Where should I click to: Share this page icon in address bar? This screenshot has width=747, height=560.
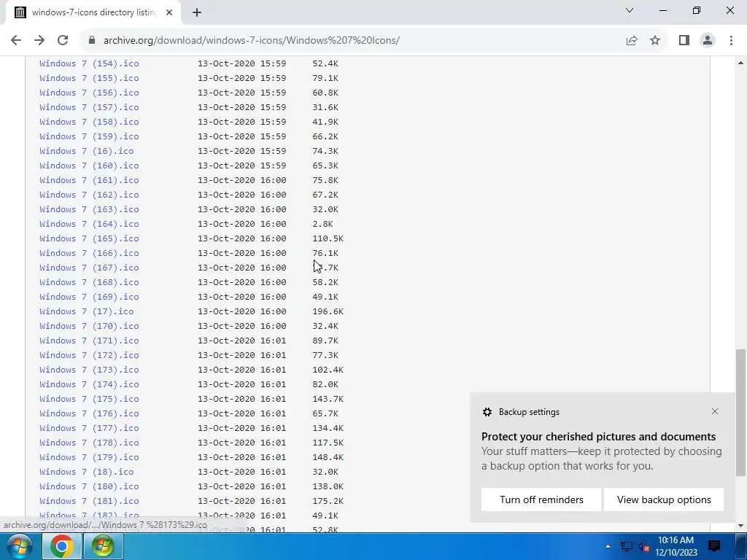[632, 40]
